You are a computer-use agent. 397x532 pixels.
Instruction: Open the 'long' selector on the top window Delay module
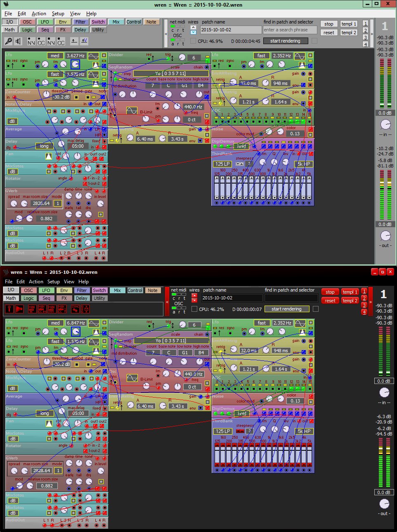[x=44, y=146]
